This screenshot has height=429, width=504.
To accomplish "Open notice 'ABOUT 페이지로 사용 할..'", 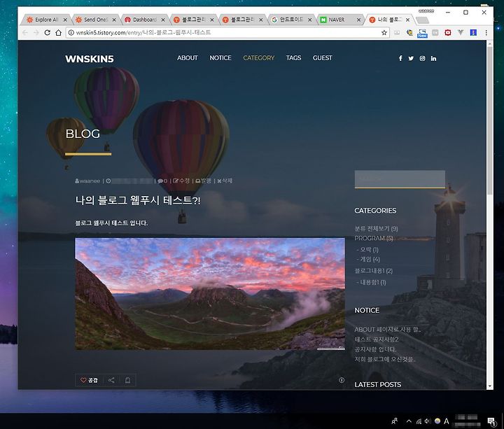I will tap(388, 330).
